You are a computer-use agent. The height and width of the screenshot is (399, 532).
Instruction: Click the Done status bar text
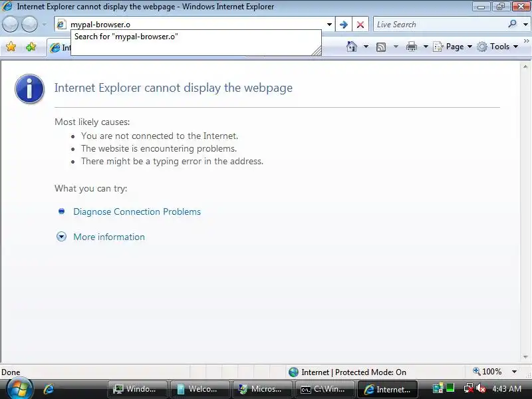click(x=11, y=372)
